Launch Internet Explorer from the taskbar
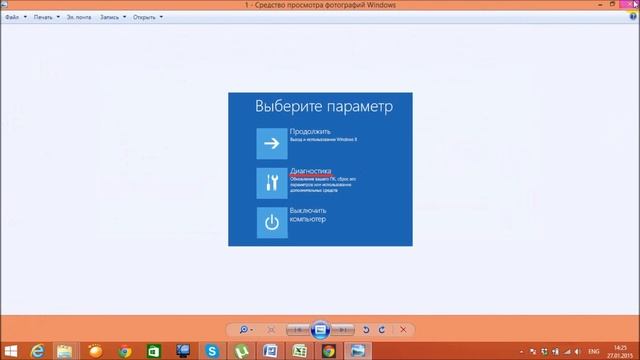Image resolution: width=640 pixels, height=360 pixels. (38, 351)
